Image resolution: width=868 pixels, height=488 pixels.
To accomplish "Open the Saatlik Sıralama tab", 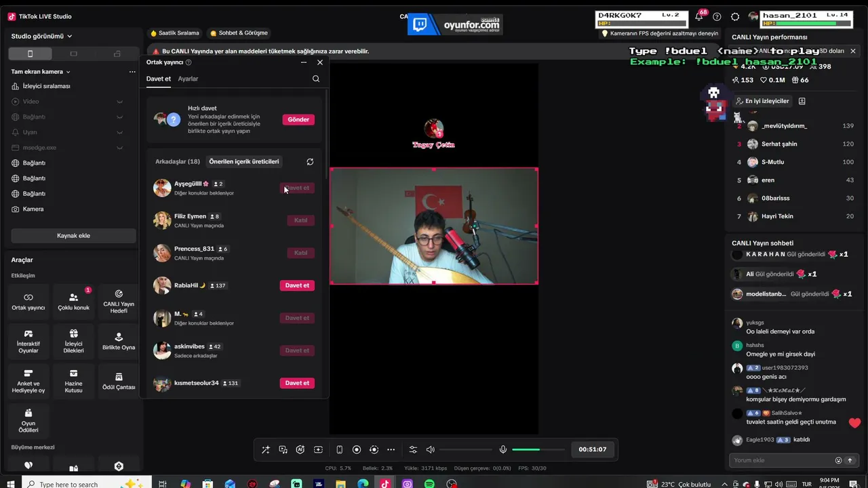I will pos(175,33).
